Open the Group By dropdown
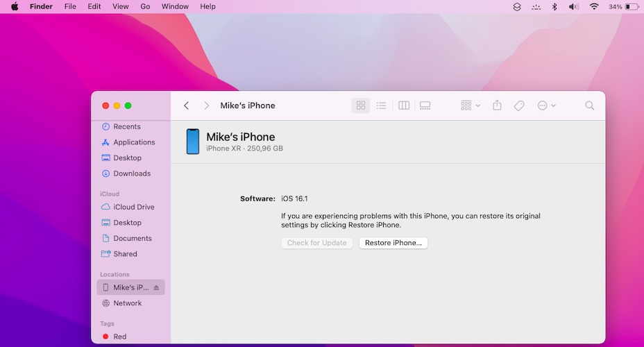Viewport: 644px width, 347px height. pyautogui.click(x=471, y=105)
